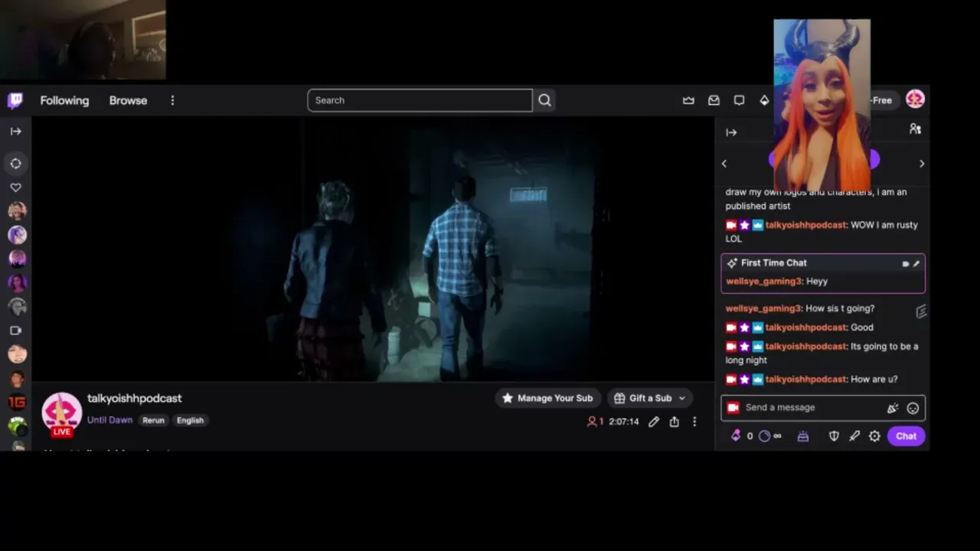
Task: Open the Bits cheering icon below chat
Action: (x=736, y=435)
